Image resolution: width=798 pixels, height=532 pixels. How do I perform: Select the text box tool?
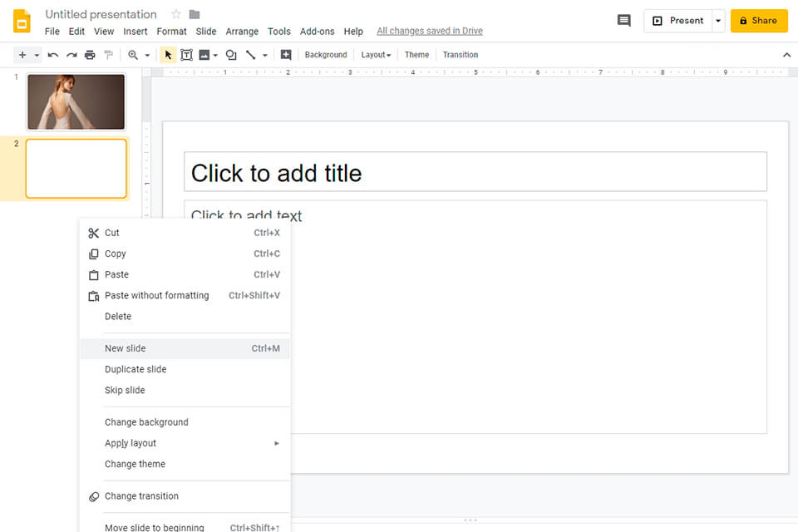click(186, 55)
